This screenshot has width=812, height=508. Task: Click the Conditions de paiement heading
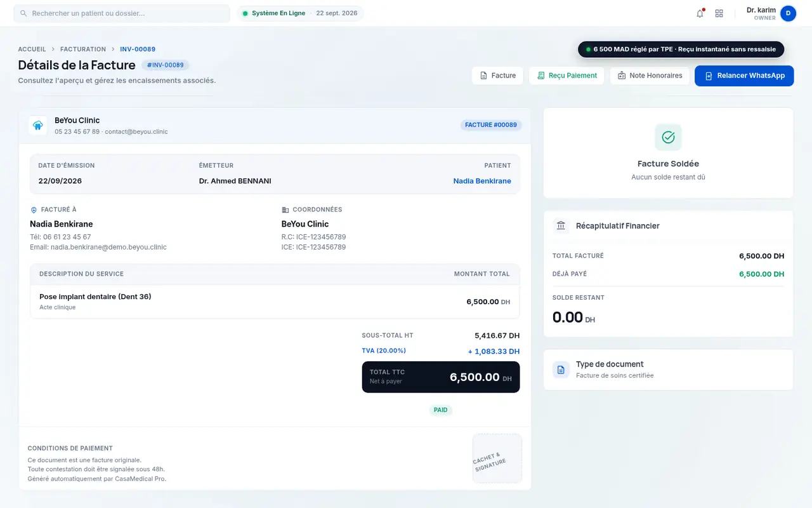point(70,448)
